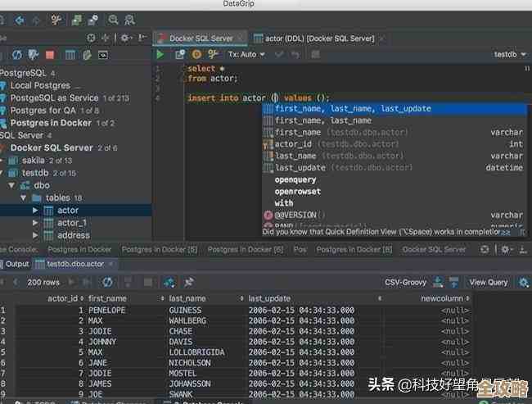Select the testdb database node

pos(35,173)
